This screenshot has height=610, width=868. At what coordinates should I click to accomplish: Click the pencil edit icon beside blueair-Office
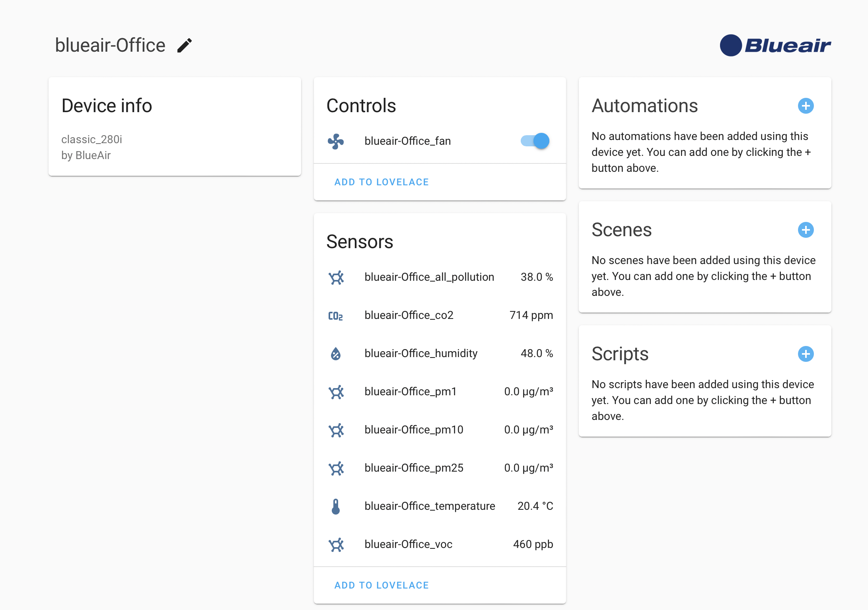point(184,45)
